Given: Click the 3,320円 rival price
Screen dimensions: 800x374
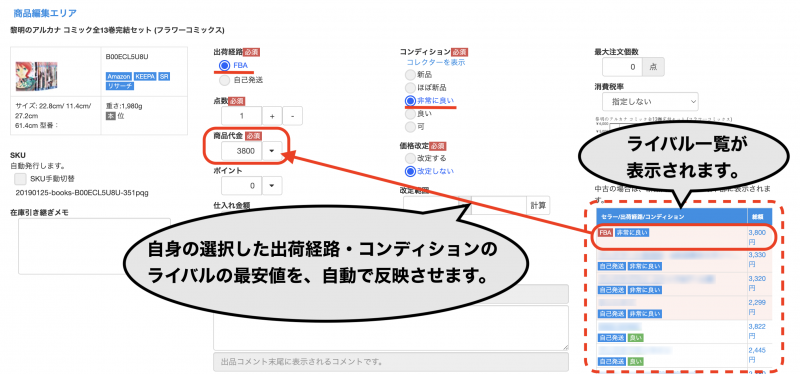Looking at the screenshot, I should (x=757, y=283).
